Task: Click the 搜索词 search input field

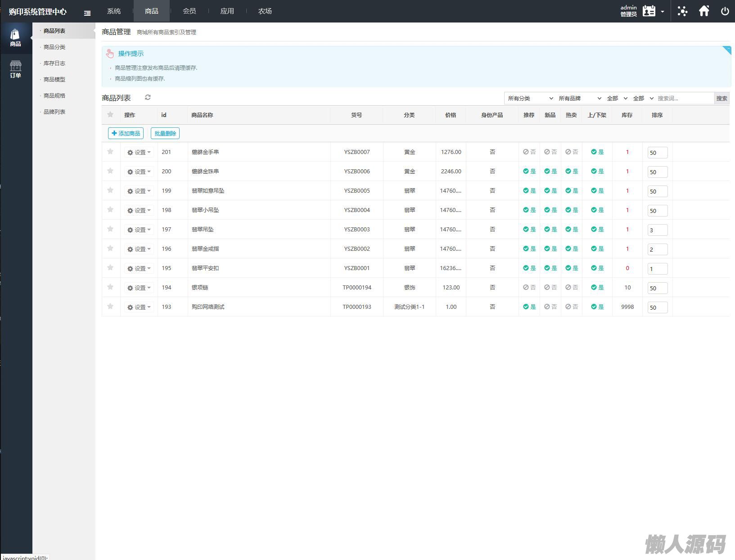Action: (685, 98)
